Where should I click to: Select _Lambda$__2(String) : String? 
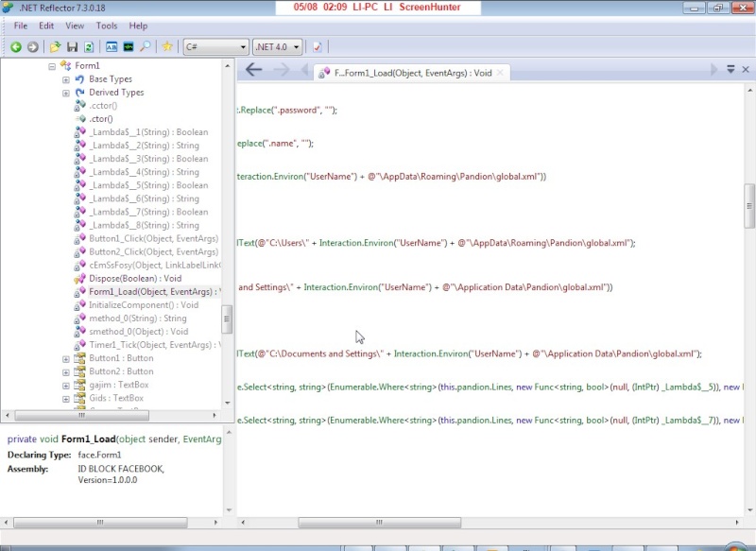click(x=145, y=146)
